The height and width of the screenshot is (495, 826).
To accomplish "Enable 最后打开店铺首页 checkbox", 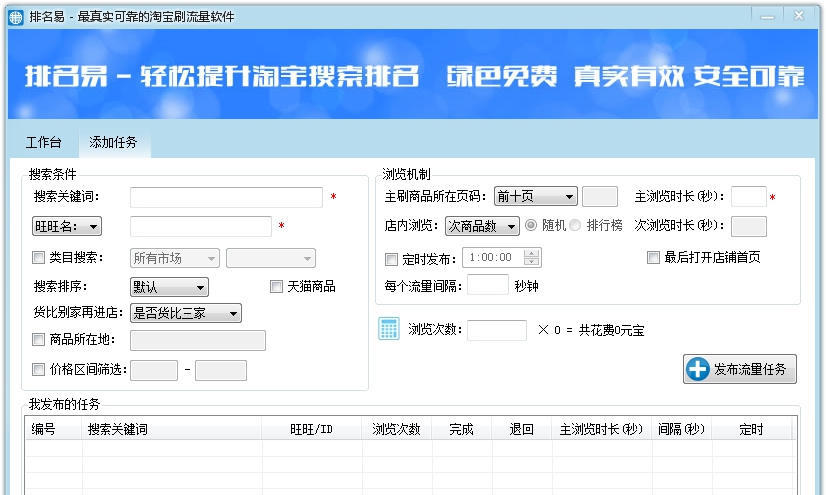I will pos(653,258).
